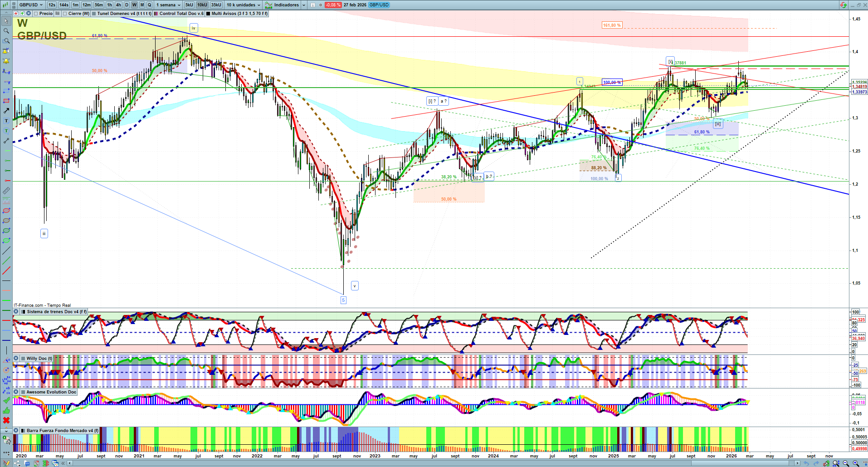Click the -0,08 % change badge
This screenshot has height=467, width=868.
pos(333,5)
